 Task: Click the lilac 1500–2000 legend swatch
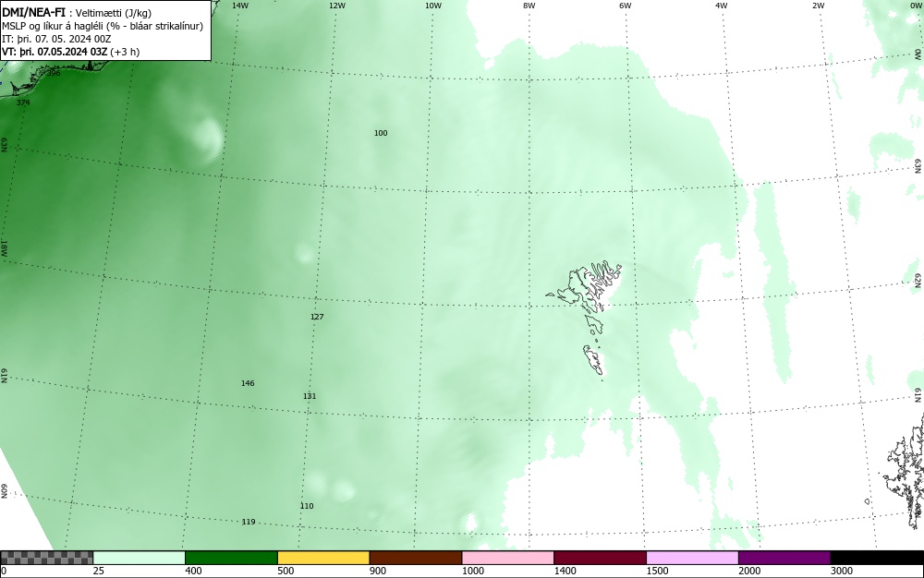click(692, 558)
